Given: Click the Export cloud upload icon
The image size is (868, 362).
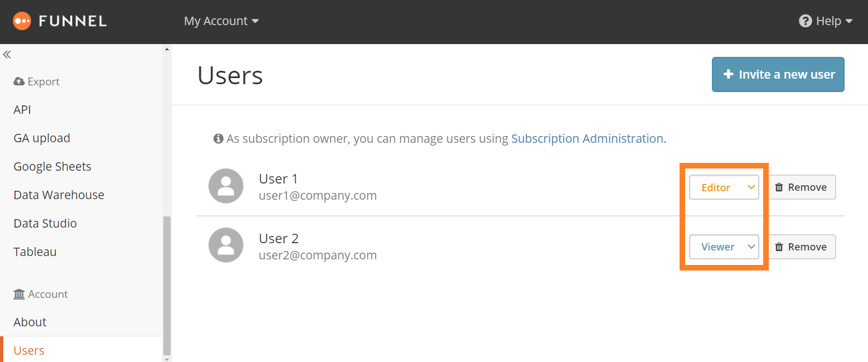Looking at the screenshot, I should [x=19, y=81].
